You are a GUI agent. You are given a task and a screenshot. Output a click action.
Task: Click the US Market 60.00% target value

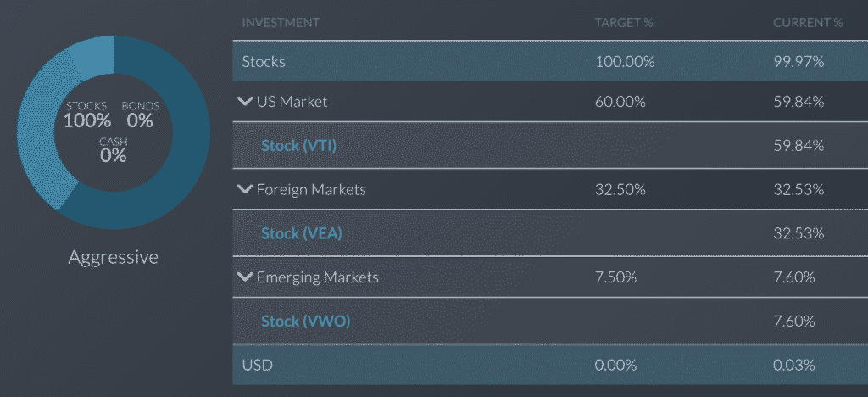click(620, 102)
